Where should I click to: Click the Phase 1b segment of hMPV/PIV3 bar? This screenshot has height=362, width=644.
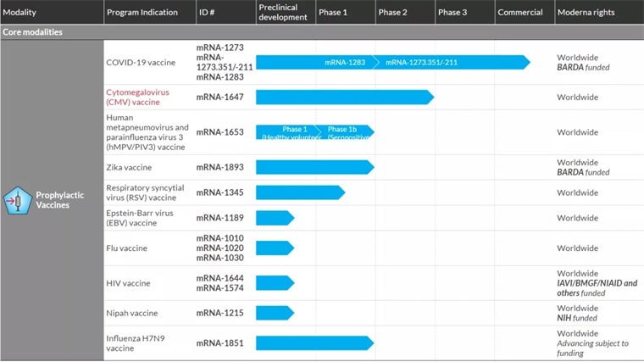pos(346,132)
